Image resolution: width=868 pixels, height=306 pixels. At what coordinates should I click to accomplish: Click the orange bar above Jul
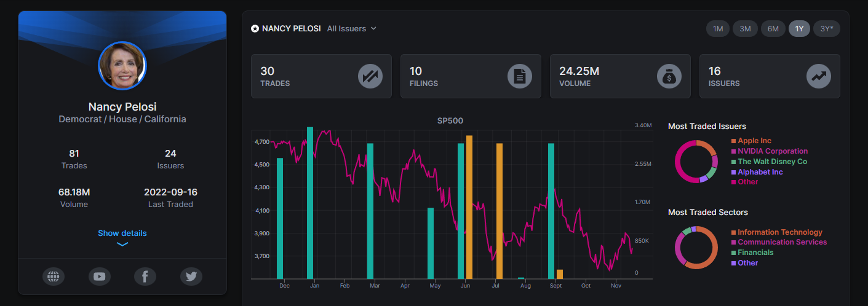pos(500,211)
